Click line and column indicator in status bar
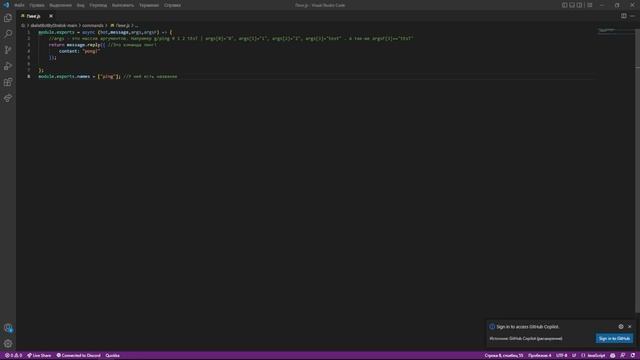 (x=504, y=356)
